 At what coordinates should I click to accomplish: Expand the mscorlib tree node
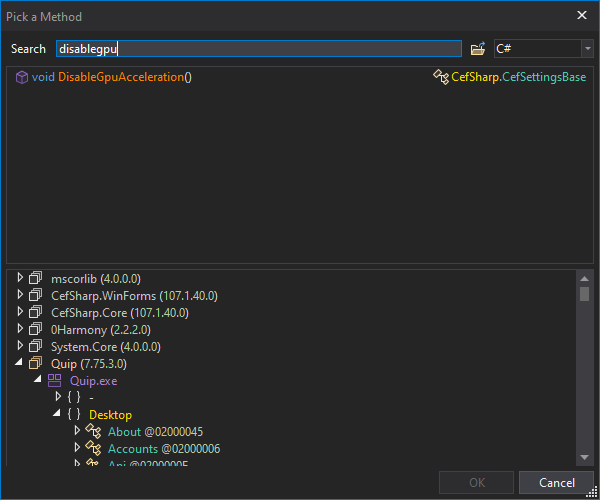pos(20,277)
